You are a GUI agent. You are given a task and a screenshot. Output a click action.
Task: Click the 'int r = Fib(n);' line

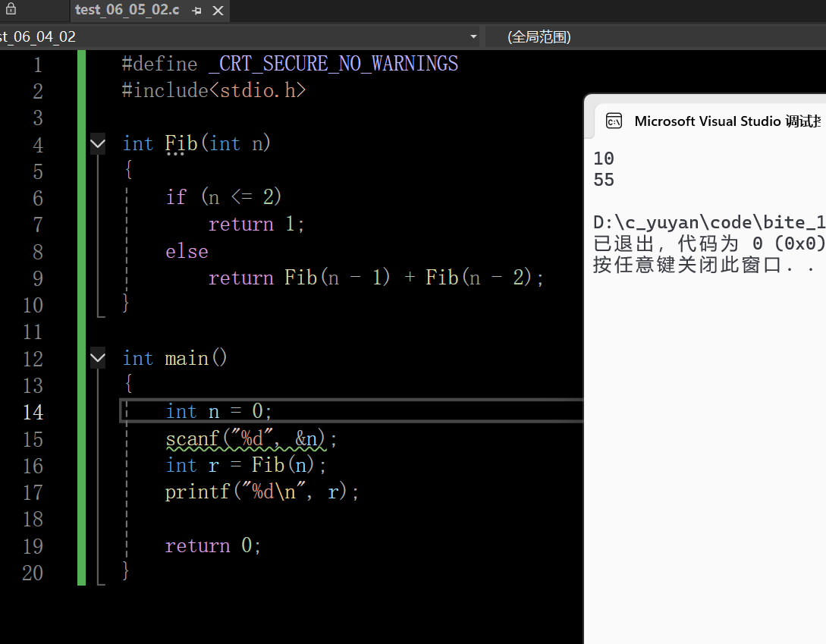tap(246, 465)
